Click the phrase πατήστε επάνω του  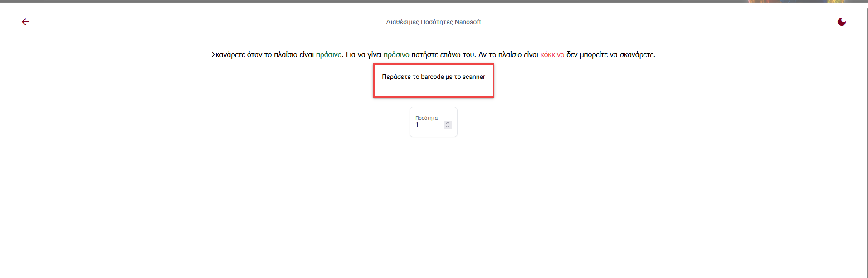click(443, 55)
